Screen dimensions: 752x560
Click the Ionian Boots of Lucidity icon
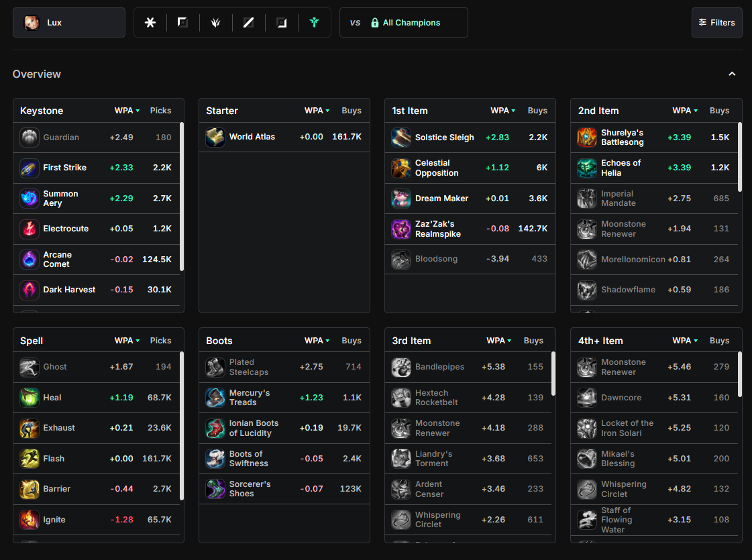(215, 428)
